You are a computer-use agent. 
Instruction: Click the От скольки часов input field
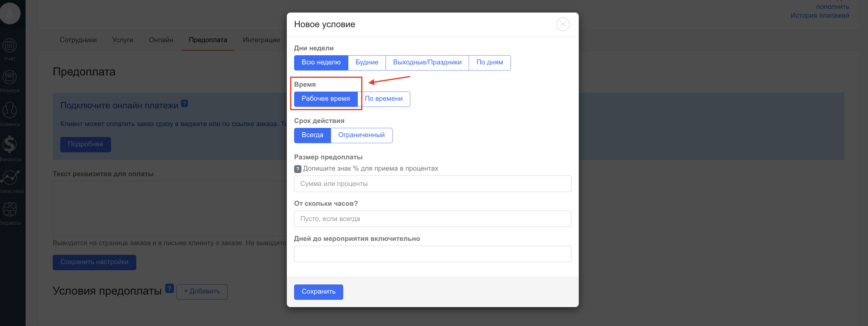tap(432, 219)
